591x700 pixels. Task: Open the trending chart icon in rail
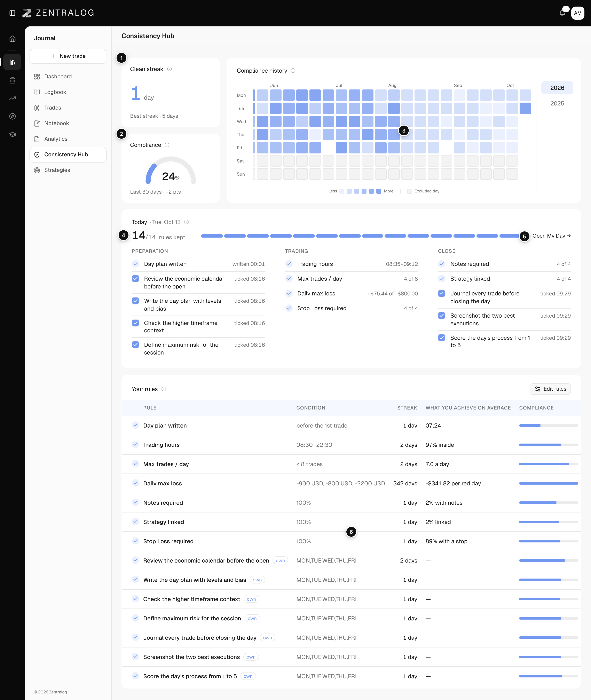coord(12,98)
